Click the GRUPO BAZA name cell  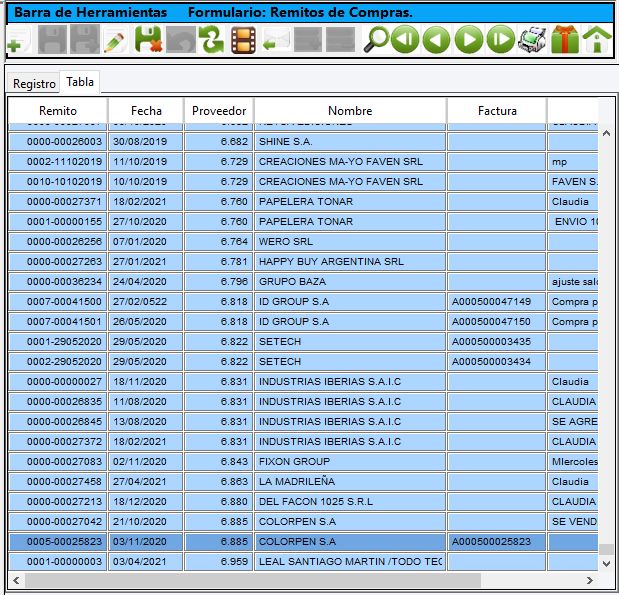[350, 282]
